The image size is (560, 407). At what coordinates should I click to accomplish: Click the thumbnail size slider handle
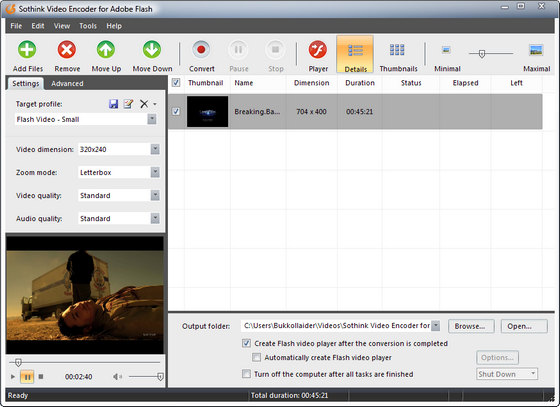[481, 54]
